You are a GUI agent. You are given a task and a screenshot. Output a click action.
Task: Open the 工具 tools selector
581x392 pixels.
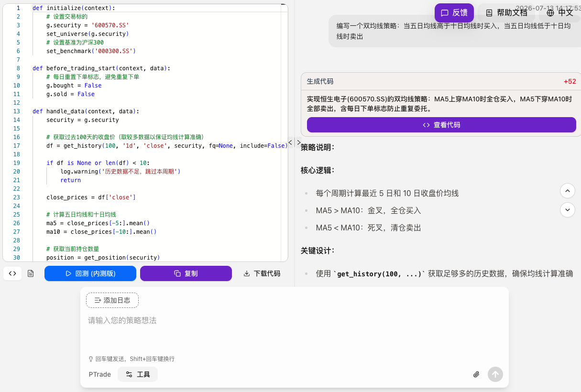[x=138, y=374]
